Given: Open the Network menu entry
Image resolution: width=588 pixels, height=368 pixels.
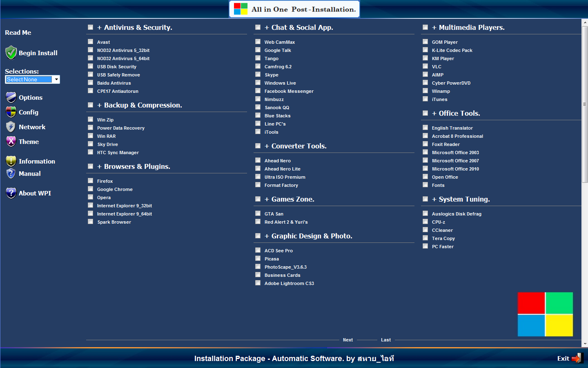Looking at the screenshot, I should (x=32, y=127).
